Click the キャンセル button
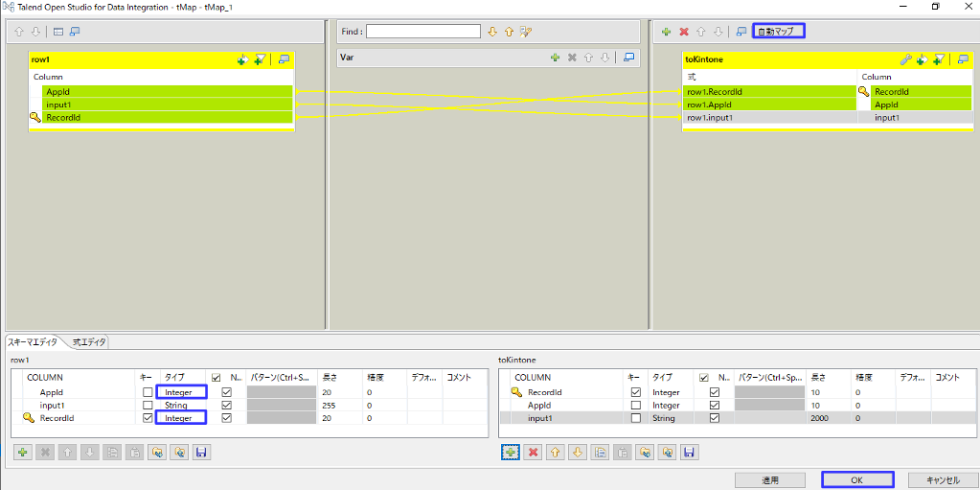The height and width of the screenshot is (490, 980). (x=943, y=480)
